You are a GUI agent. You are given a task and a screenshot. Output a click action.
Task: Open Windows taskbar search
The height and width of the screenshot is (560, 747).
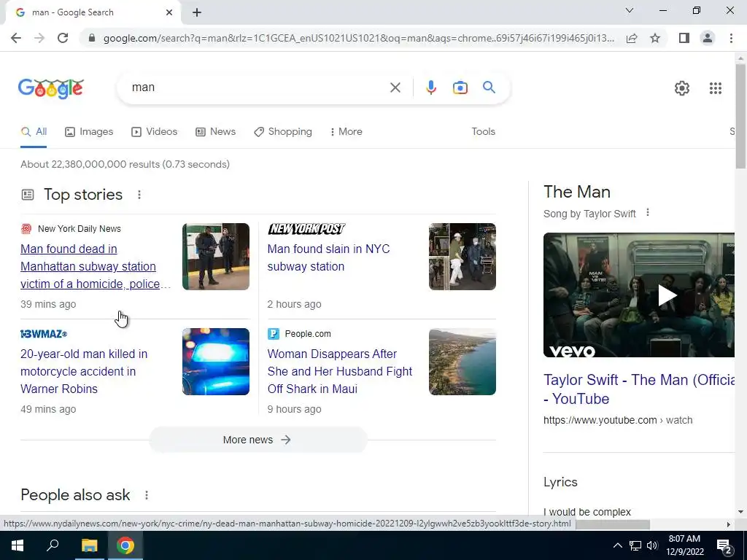point(53,545)
